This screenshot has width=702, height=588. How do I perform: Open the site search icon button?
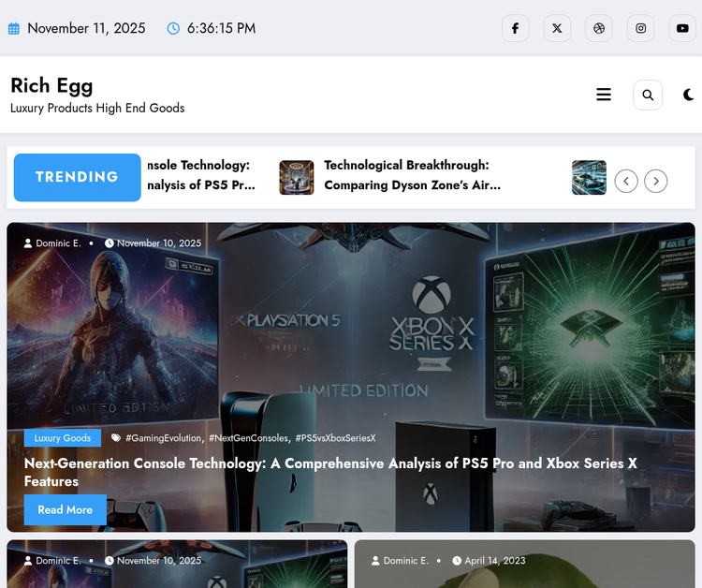tap(648, 95)
